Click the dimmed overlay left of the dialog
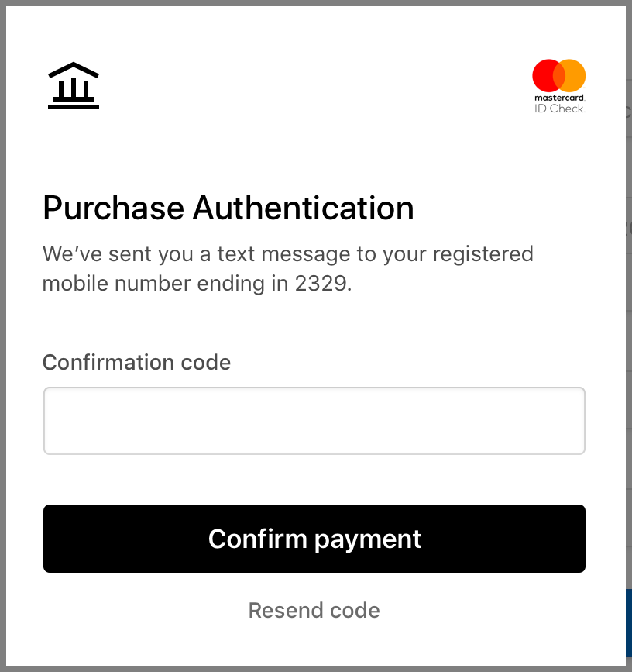 tap(2, 336)
